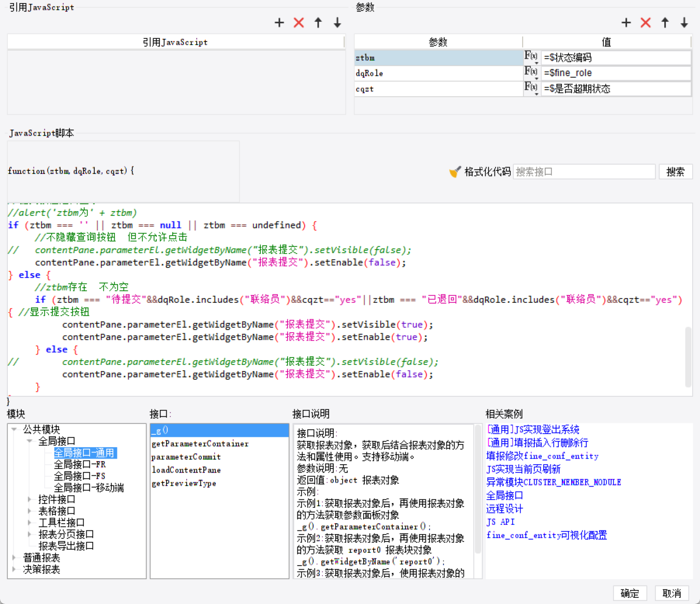Select 报表导出接口 in module tree
Screen dimensions: 700x604
(66, 546)
